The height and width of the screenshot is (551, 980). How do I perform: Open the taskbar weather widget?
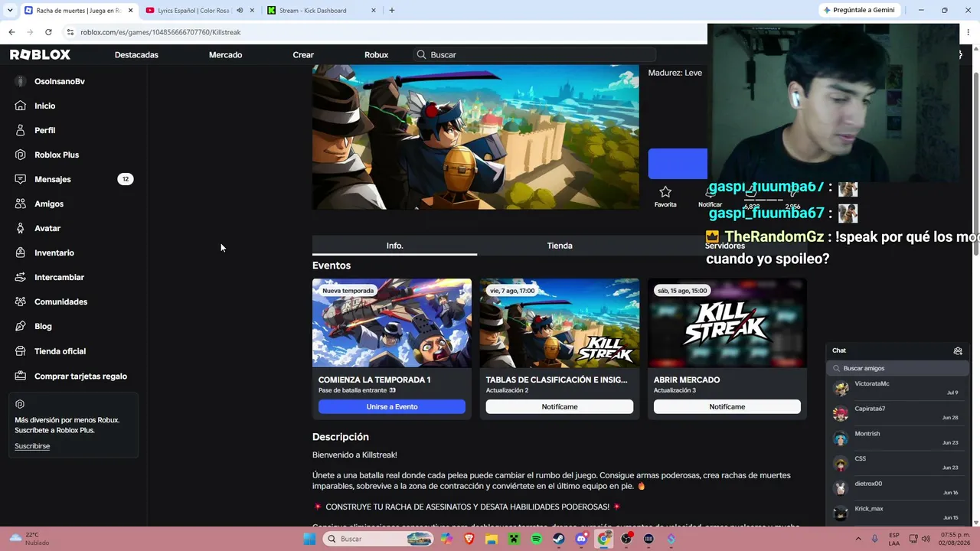[x=31, y=539]
